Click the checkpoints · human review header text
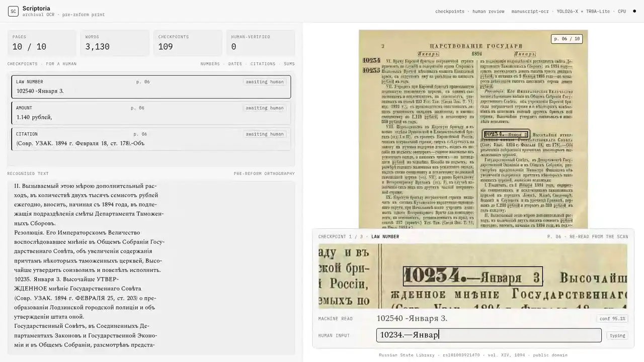Screen dimensions: 644x362 click(x=470, y=11)
